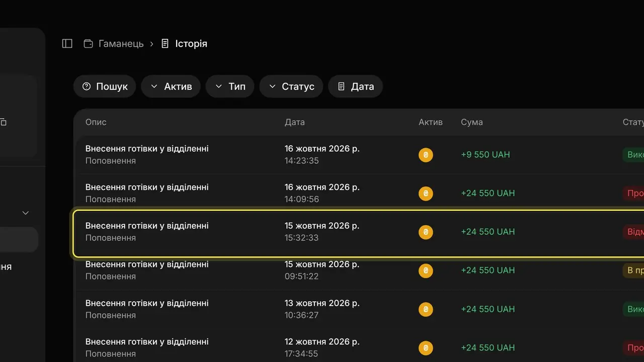Click the date 13 жовтня 2026 р.
The image size is (644, 362).
322,303
